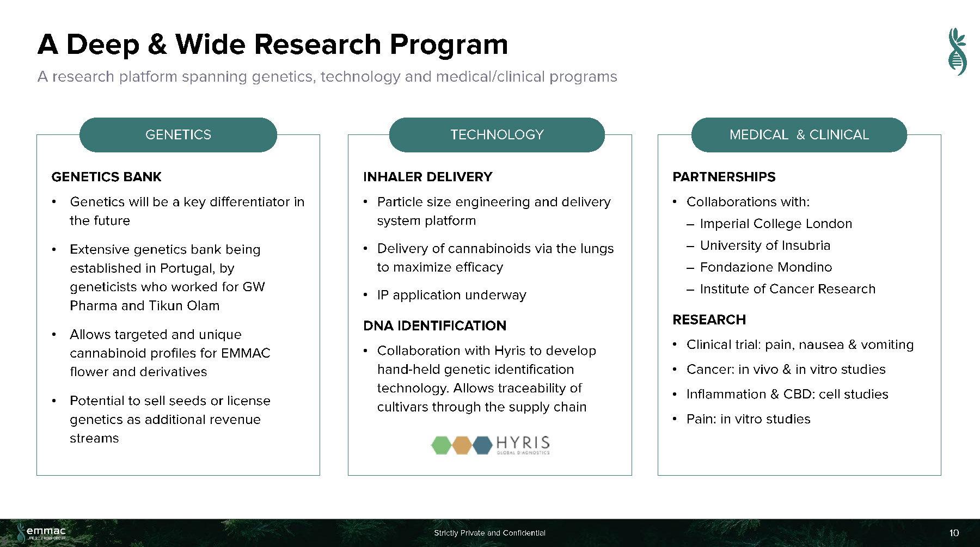Click 'Institute of Cancer Research' list item
The height and width of the screenshot is (547, 980).
[787, 289]
